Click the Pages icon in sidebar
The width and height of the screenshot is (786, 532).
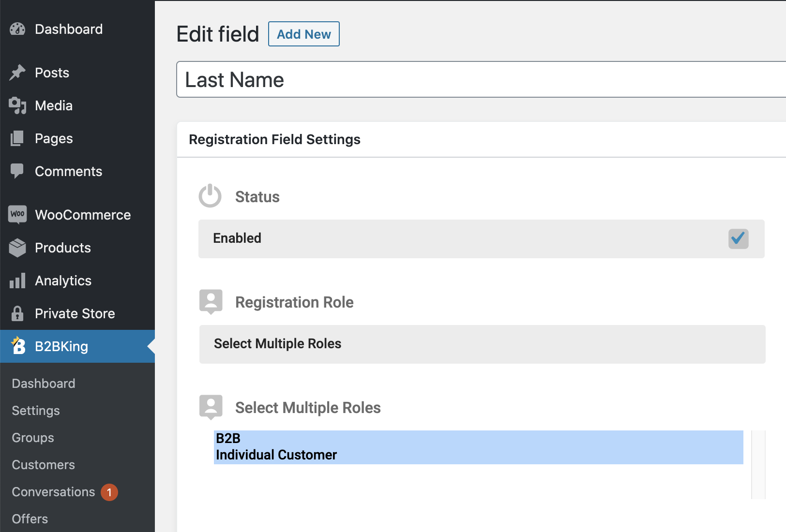tap(17, 138)
